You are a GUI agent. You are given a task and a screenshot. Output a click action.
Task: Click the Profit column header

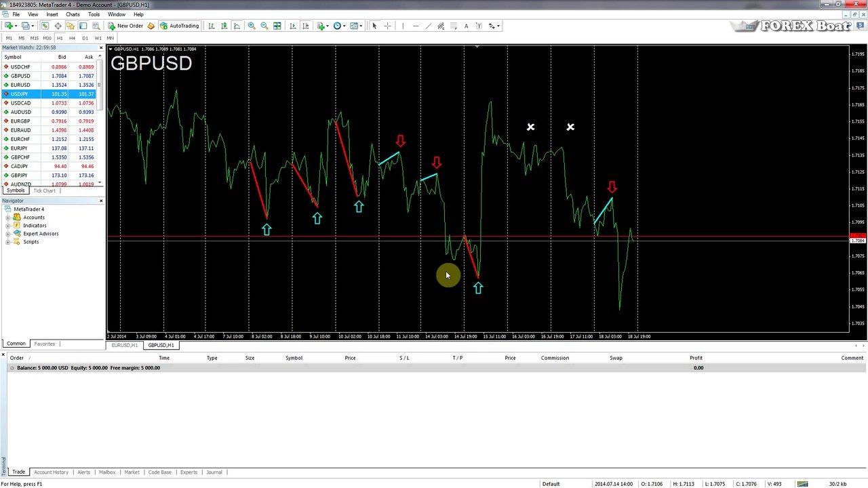696,358
